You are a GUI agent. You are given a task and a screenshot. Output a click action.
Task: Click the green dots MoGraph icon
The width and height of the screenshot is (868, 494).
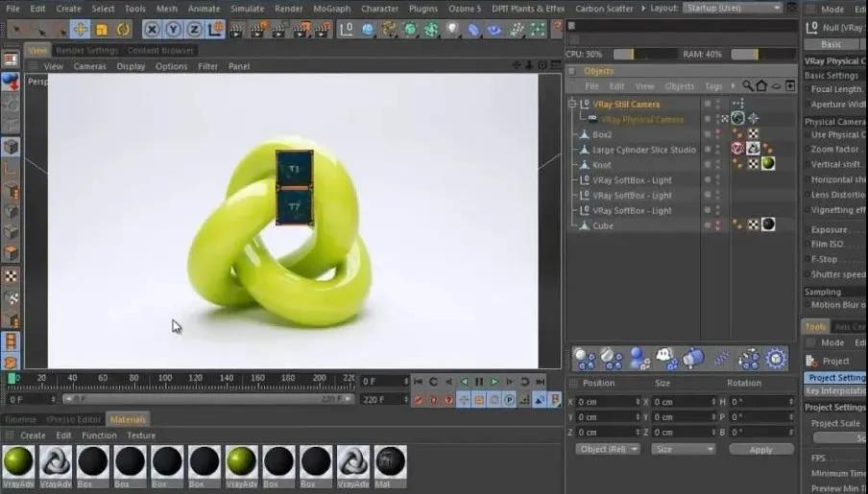(537, 30)
